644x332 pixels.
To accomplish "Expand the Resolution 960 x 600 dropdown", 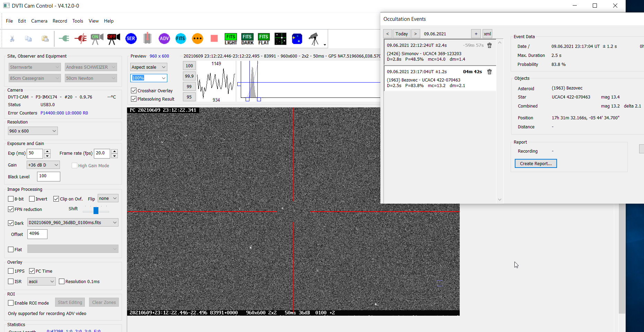I will pos(33,131).
